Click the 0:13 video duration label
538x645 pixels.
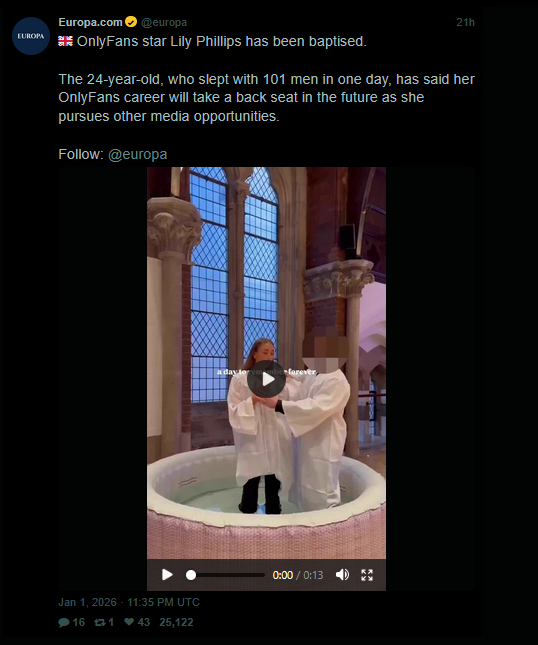(x=313, y=575)
